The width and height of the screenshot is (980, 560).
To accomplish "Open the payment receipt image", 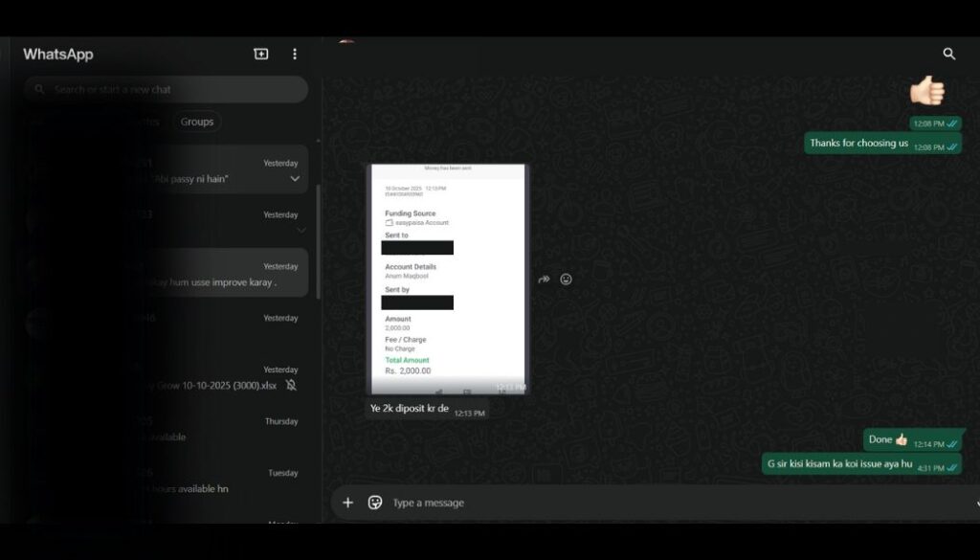I will (x=446, y=278).
